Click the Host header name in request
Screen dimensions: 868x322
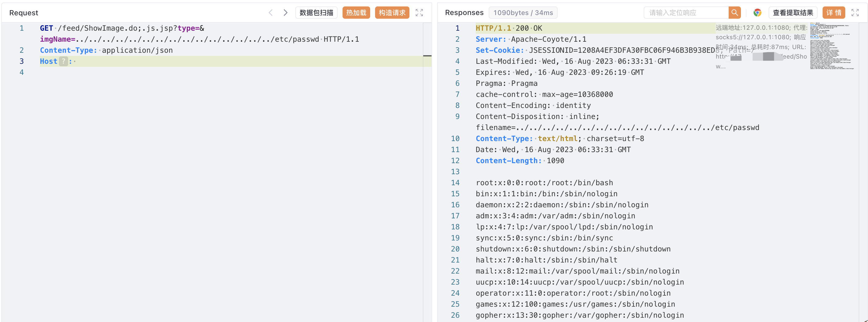(x=48, y=61)
